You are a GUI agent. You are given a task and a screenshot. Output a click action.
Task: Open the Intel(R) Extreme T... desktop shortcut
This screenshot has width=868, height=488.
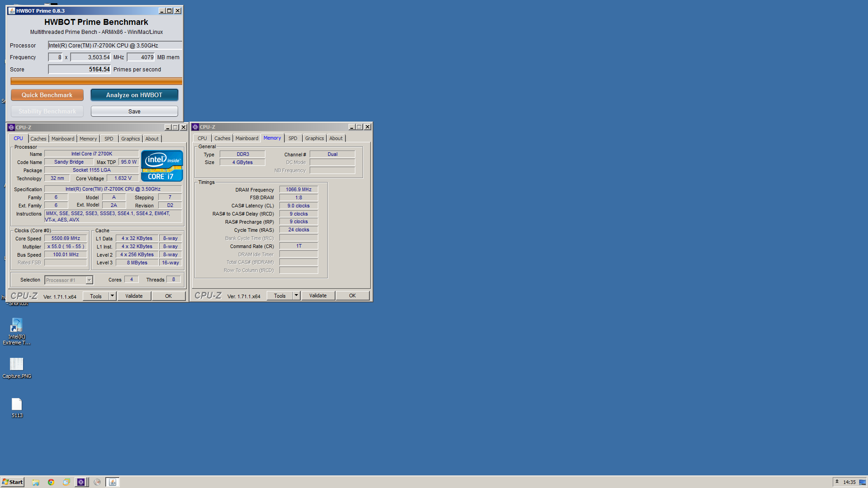pyautogui.click(x=17, y=332)
